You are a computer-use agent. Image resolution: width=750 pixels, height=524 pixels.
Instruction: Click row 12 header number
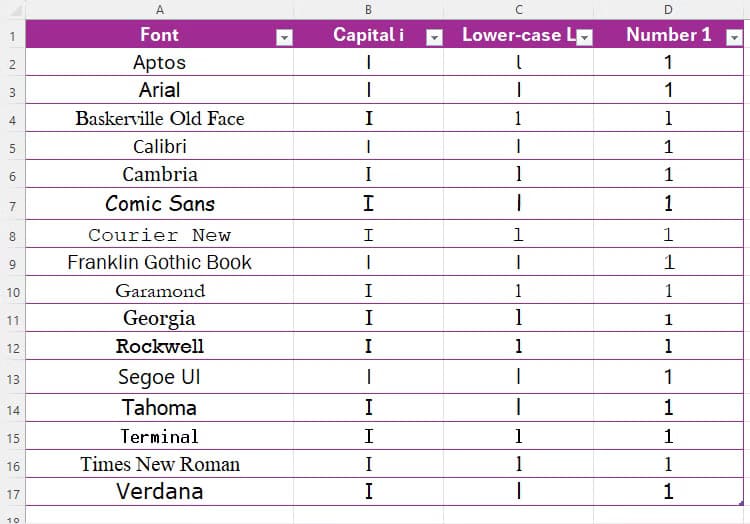pos(11,347)
